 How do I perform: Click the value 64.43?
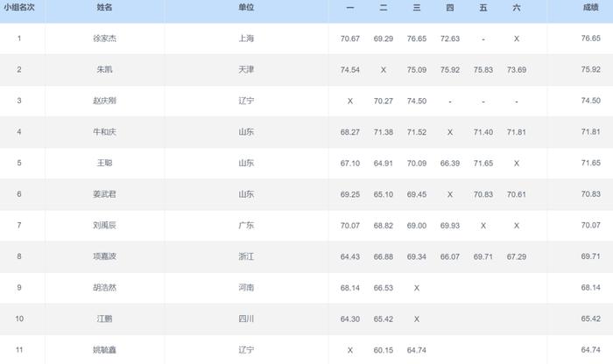[350, 257]
